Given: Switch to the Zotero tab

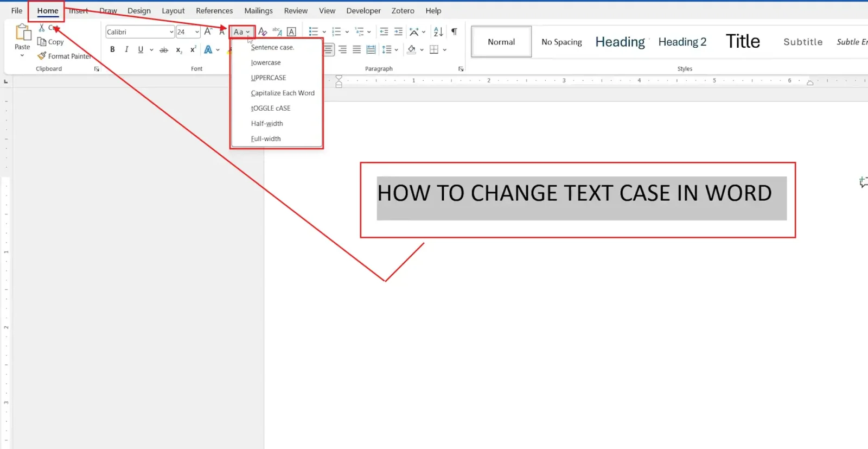Looking at the screenshot, I should (403, 10).
